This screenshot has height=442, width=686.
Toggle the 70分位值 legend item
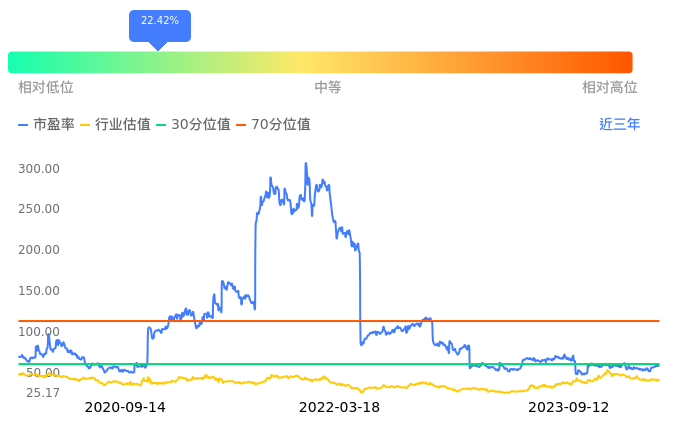[273, 125]
